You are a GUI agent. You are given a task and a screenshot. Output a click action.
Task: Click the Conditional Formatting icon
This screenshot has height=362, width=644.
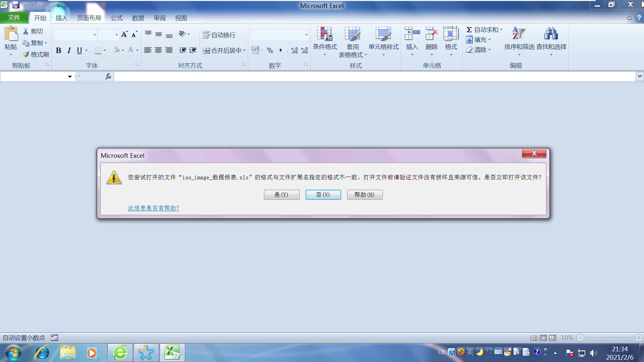coord(324,34)
